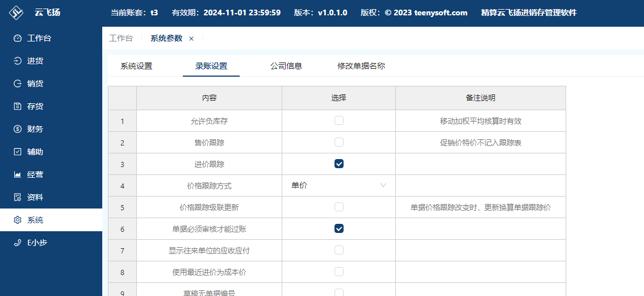
Task: Click the 价格跟踪方式 row label
Action: [209, 186]
